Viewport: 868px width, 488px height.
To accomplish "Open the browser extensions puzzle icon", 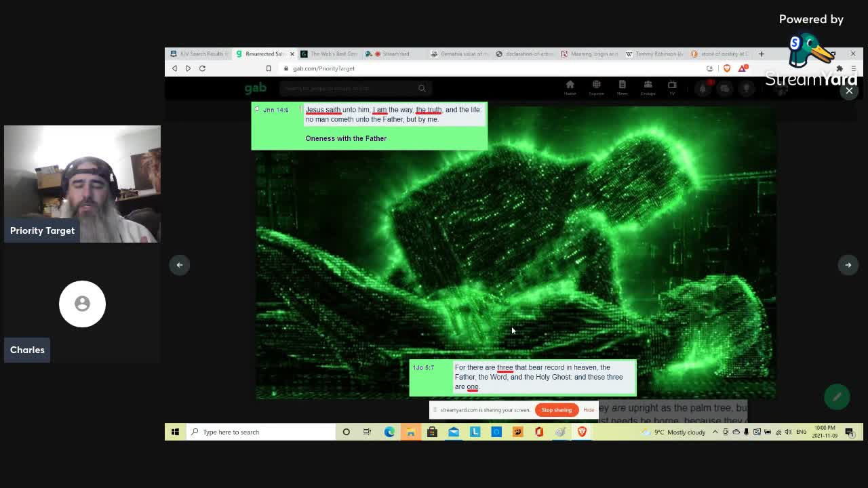I will (840, 68).
